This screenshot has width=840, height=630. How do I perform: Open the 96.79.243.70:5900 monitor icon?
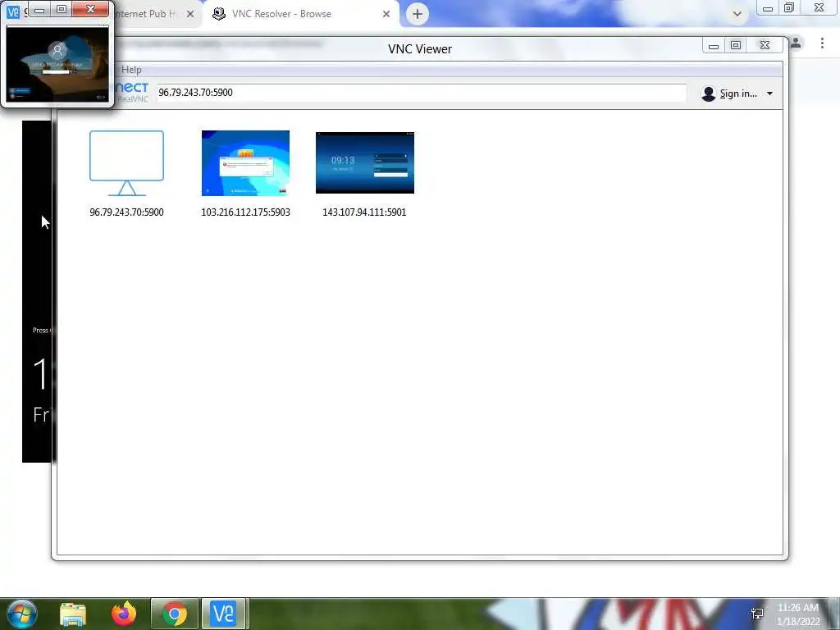point(126,163)
